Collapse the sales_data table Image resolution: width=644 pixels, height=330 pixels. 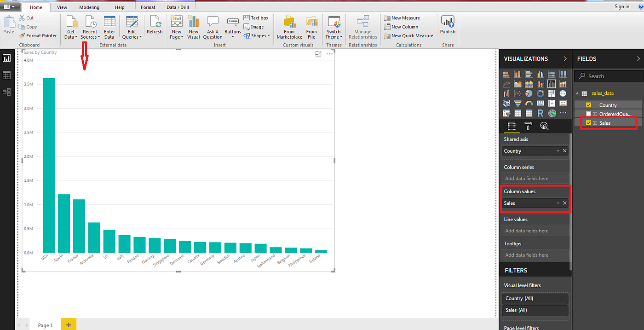click(576, 93)
